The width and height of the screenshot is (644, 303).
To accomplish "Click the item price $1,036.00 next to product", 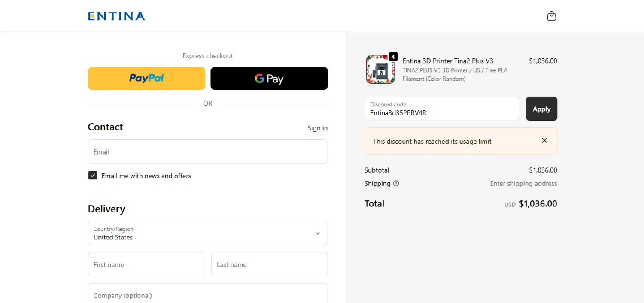I will 543,61.
